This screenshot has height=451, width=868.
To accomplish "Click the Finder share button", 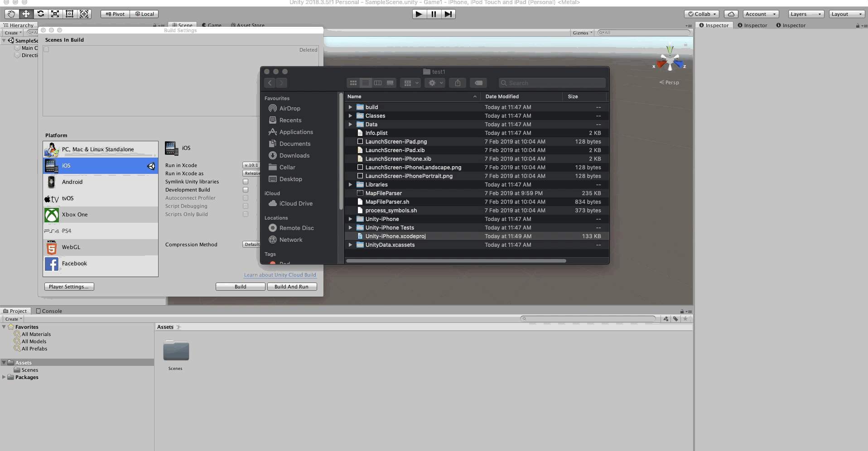I will (458, 83).
